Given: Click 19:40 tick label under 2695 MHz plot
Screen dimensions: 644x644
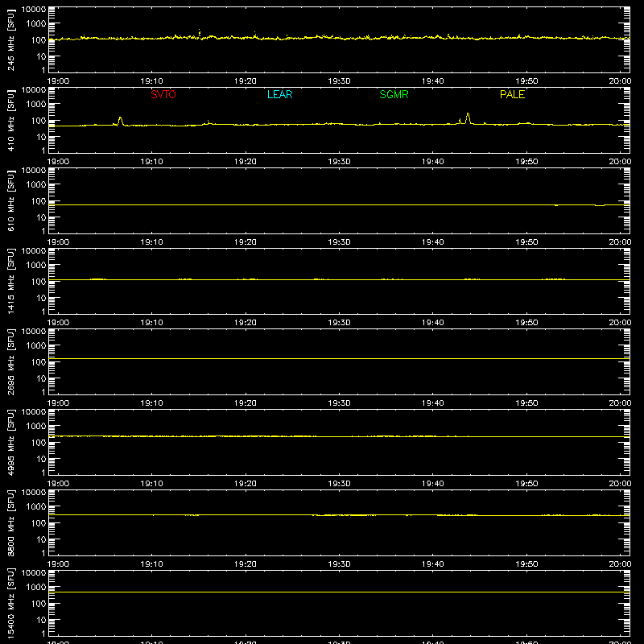Looking at the screenshot, I should pos(433,403).
